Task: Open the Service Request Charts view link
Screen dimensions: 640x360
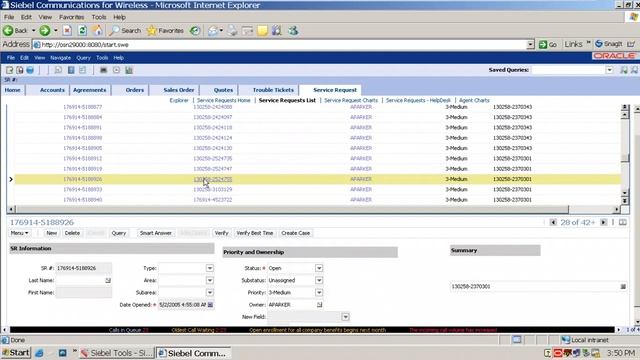Action: click(351, 100)
